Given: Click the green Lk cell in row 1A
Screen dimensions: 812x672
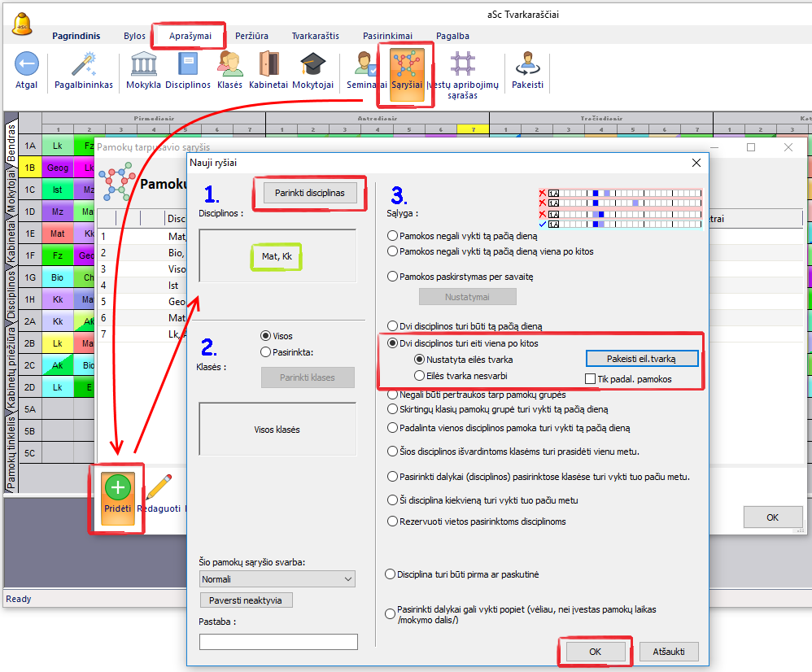Looking at the screenshot, I should [x=58, y=146].
